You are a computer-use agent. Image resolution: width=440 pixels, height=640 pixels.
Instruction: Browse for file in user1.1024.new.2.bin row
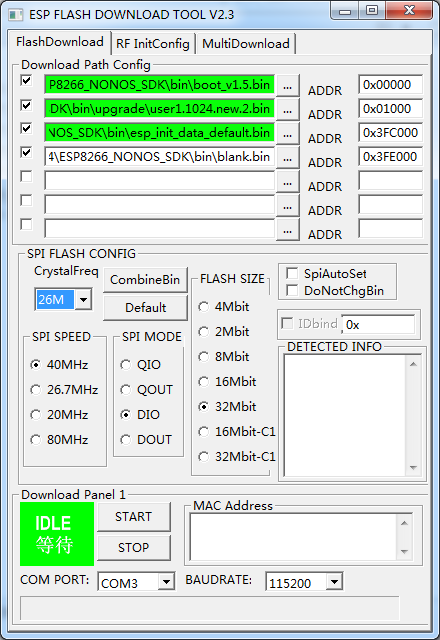(x=288, y=109)
